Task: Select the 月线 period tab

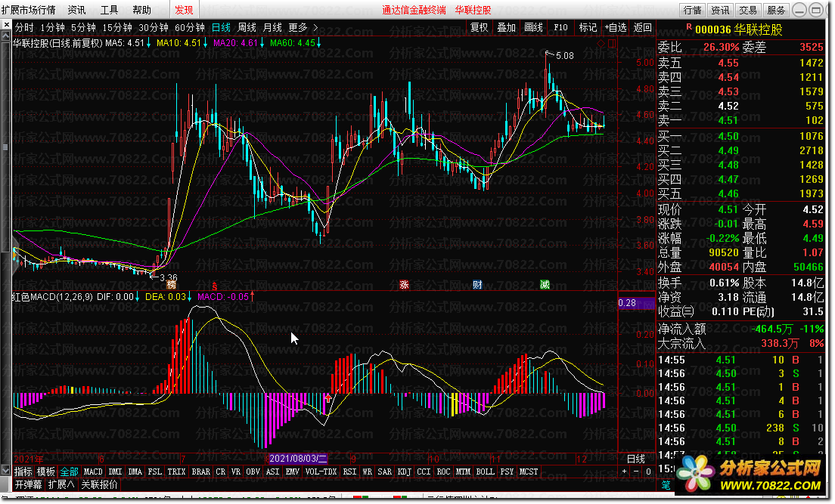Action: 272,28
